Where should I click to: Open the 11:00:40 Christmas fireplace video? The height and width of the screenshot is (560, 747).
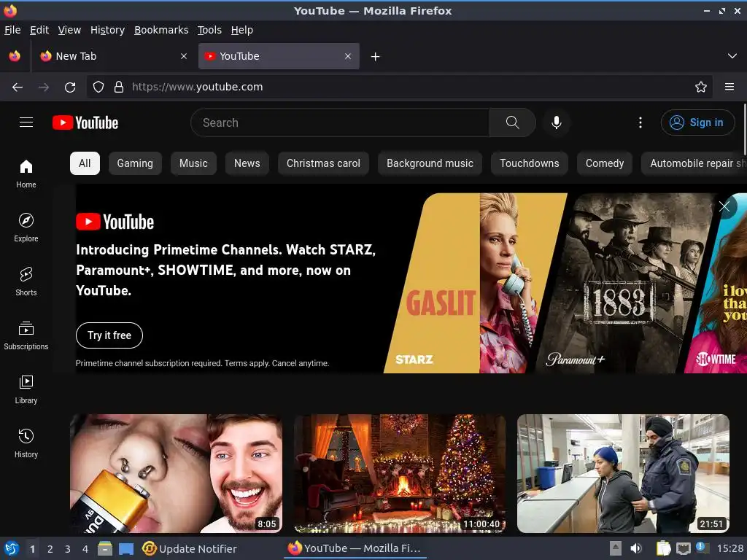pos(400,473)
